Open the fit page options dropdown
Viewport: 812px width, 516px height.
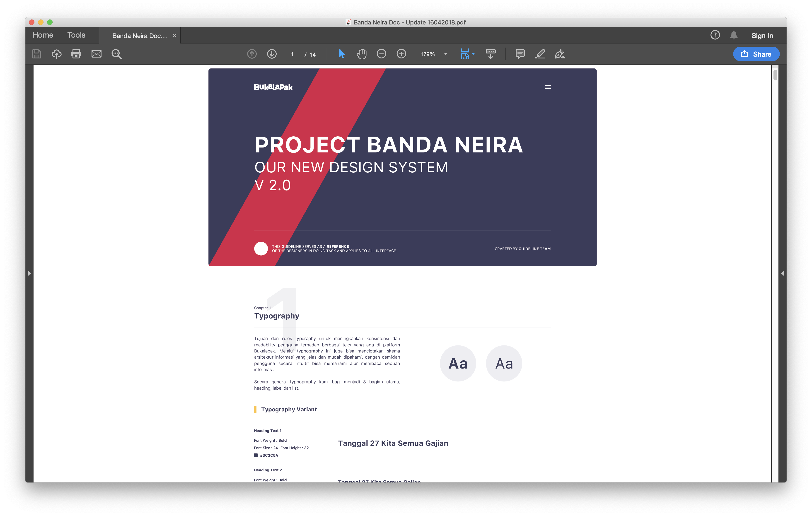tap(473, 54)
